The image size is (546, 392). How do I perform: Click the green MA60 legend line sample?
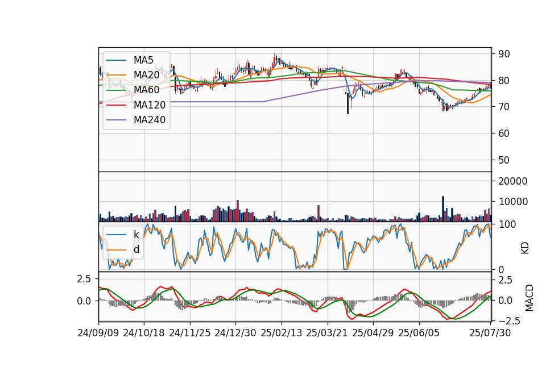coord(116,90)
